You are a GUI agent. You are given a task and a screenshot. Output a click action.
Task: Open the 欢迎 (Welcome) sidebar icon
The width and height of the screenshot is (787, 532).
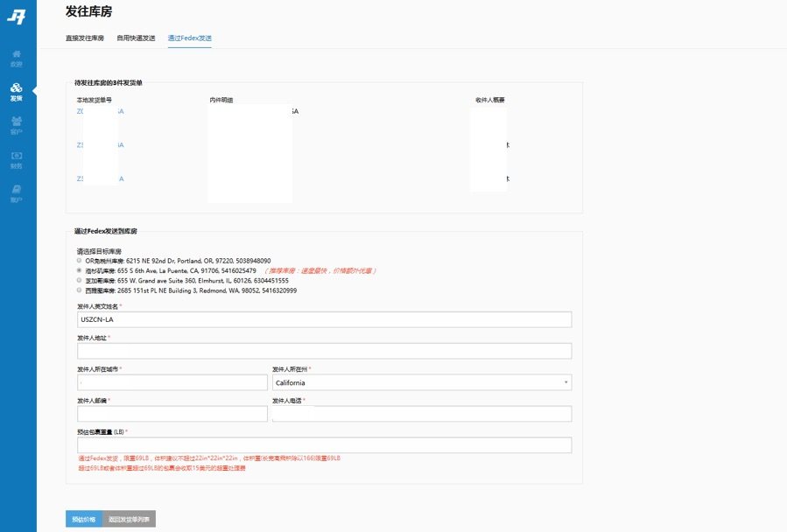[17, 58]
